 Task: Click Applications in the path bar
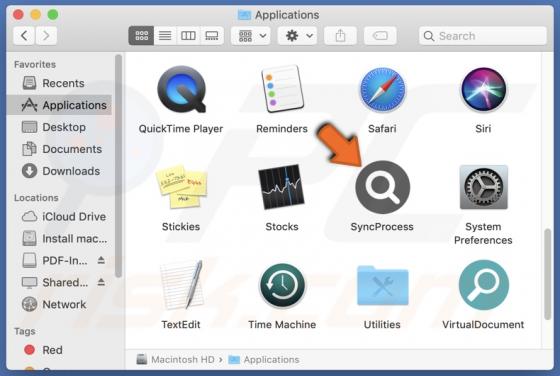point(264,360)
